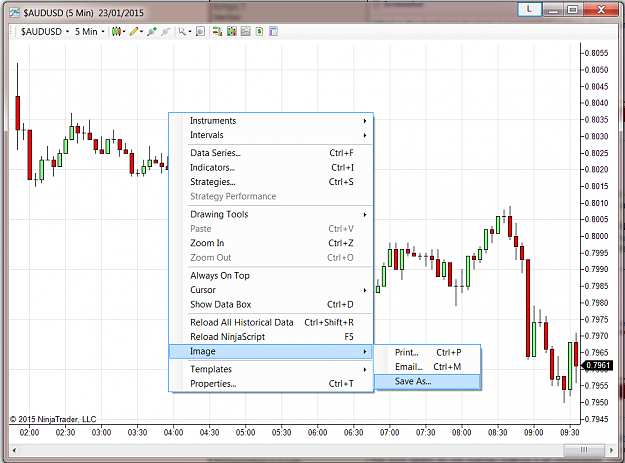The image size is (625, 463).
Task: Select Reload All Historical Data
Action: (x=271, y=322)
